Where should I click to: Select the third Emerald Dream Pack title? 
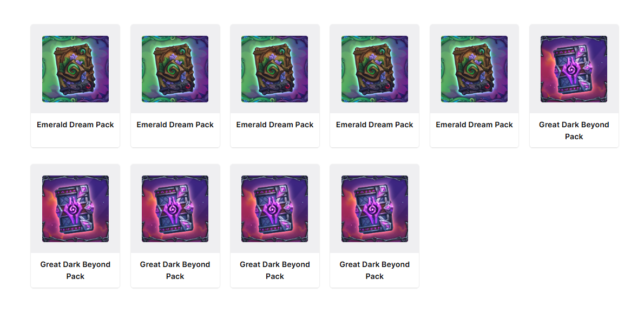pos(275,125)
